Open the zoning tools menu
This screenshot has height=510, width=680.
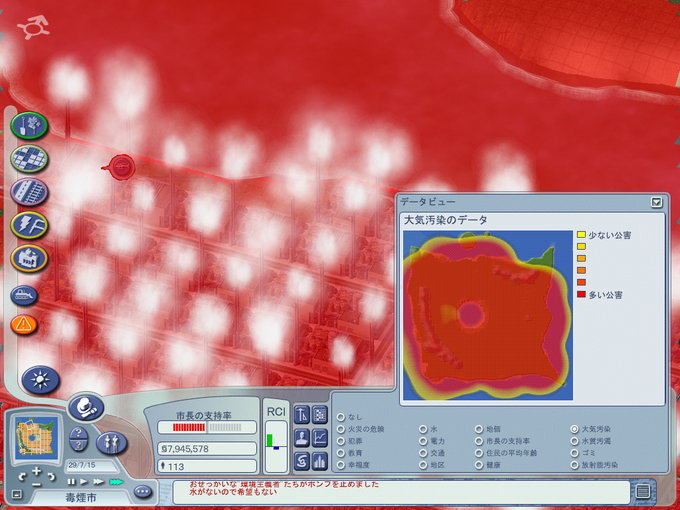(x=29, y=159)
